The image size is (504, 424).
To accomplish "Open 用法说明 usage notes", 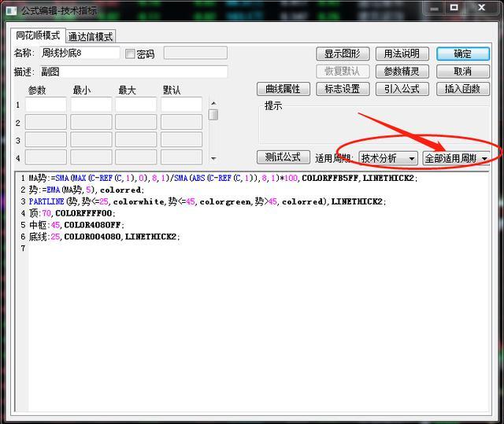I will [x=402, y=53].
